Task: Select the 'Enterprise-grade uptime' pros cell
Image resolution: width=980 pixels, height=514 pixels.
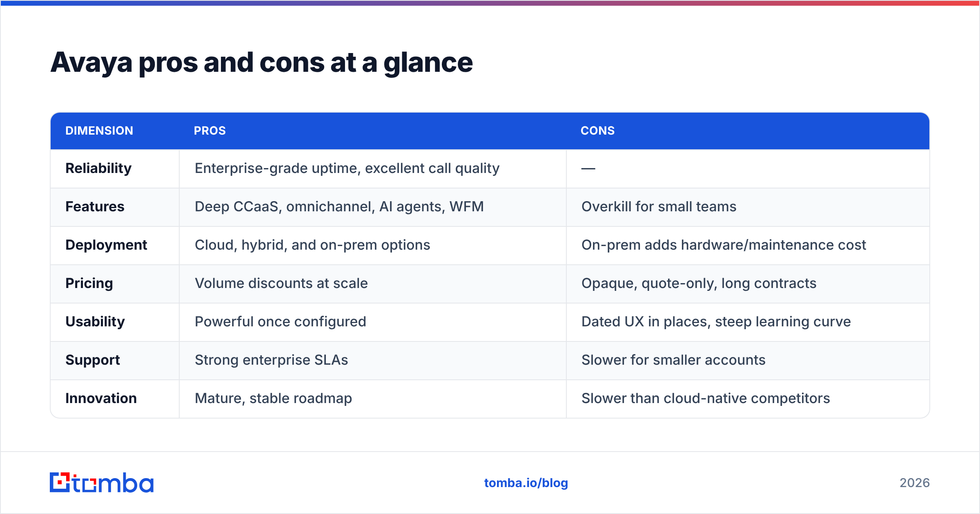Action: [x=372, y=168]
